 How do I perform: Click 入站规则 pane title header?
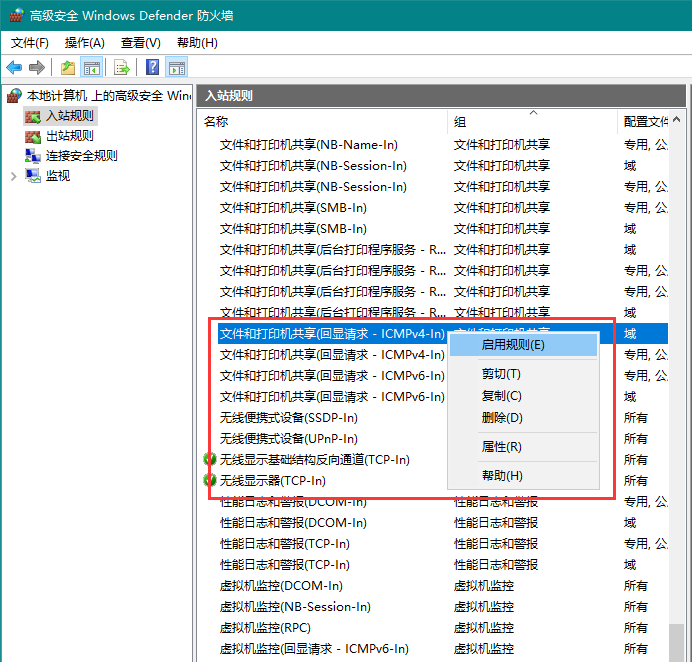(441, 95)
